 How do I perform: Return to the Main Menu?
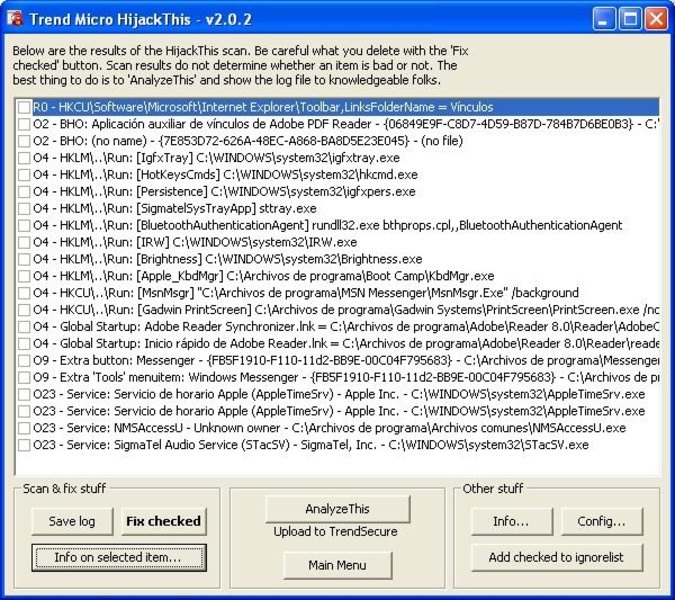pos(338,565)
